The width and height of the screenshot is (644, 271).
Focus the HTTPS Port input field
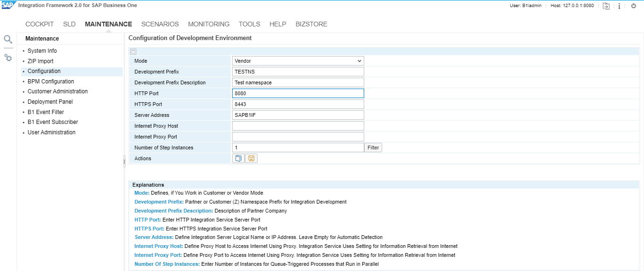(x=298, y=104)
